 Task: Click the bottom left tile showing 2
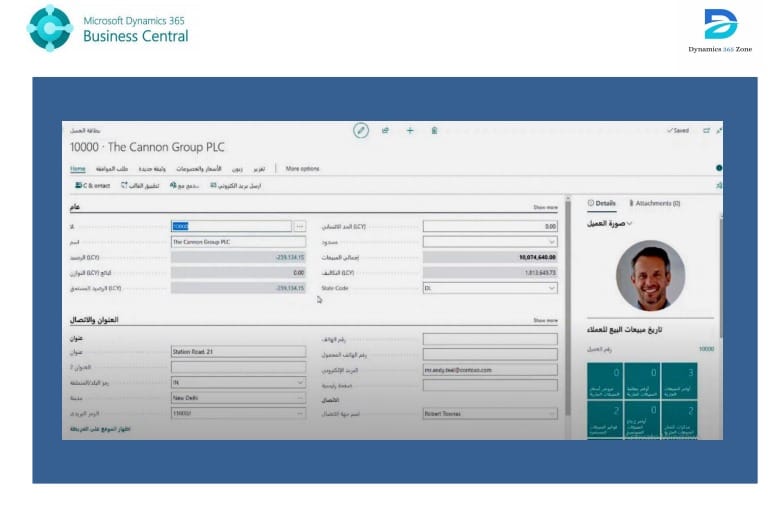tap(605, 420)
